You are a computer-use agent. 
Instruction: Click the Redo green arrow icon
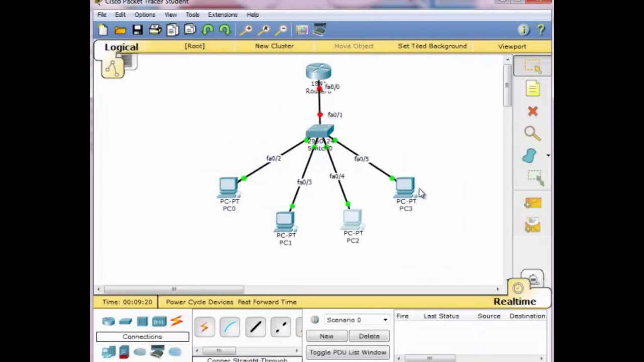tap(225, 30)
